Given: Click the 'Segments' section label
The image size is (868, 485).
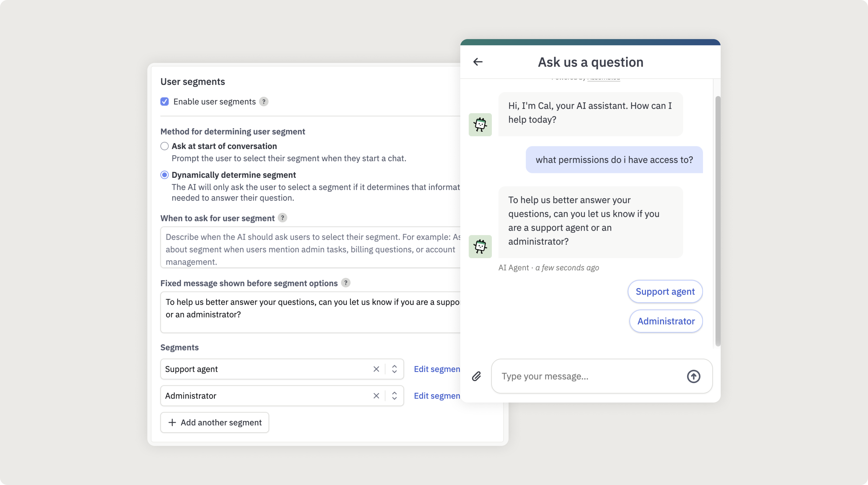Looking at the screenshot, I should click(x=180, y=347).
